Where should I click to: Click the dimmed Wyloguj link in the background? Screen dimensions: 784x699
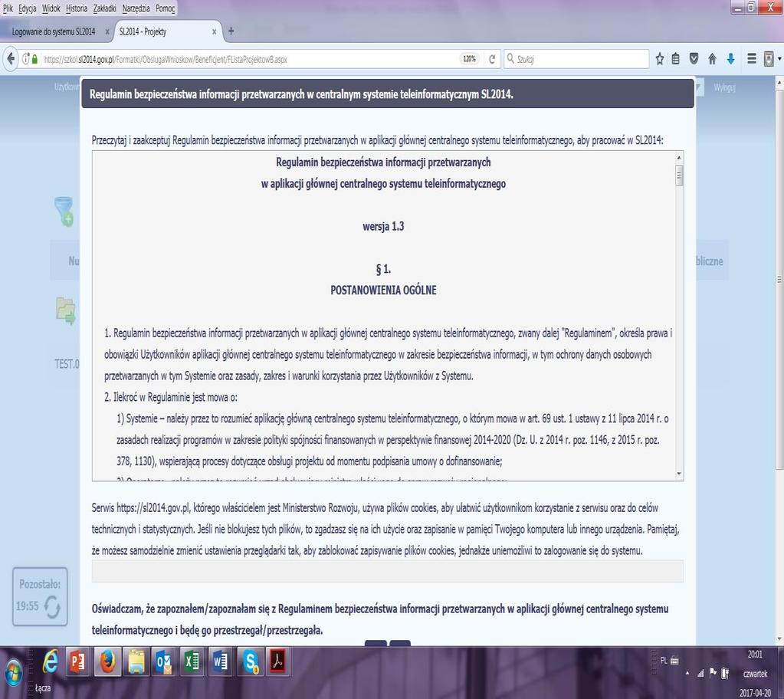coord(724,87)
